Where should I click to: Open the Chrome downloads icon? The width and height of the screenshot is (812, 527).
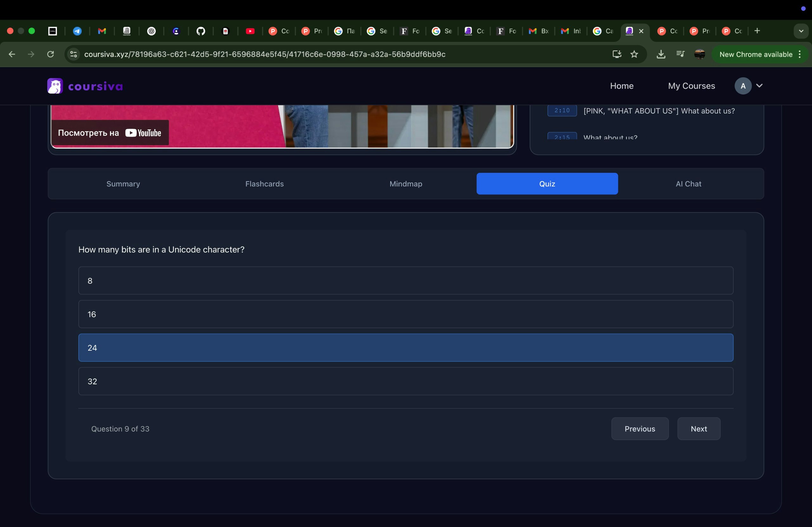pos(661,54)
